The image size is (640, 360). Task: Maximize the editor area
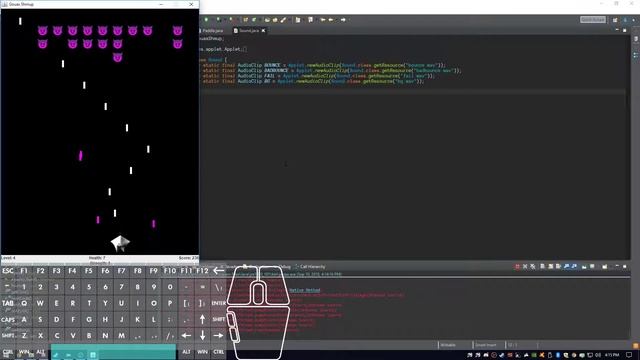tap(624, 30)
